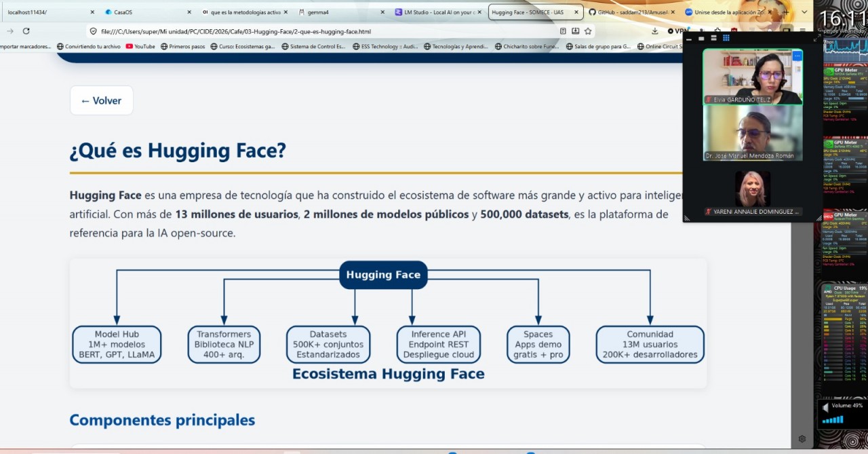Select Zoom single-speaker view icon

(x=701, y=39)
